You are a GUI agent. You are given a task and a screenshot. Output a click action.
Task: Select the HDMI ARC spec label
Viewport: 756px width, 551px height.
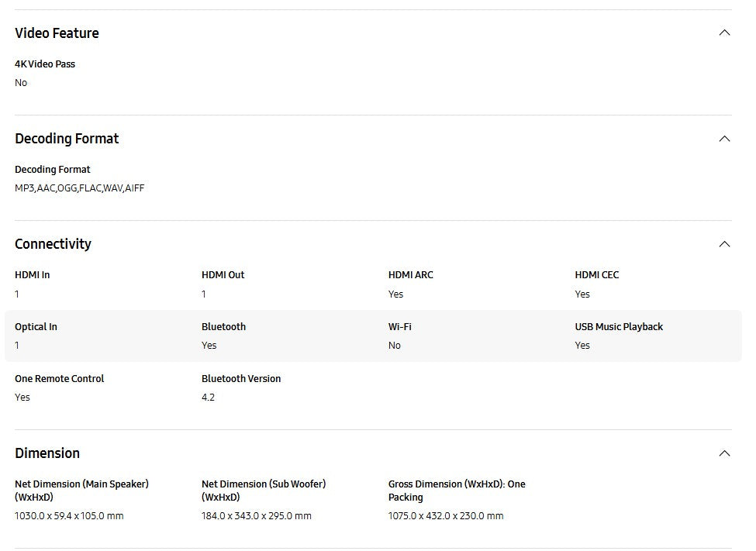tap(411, 275)
